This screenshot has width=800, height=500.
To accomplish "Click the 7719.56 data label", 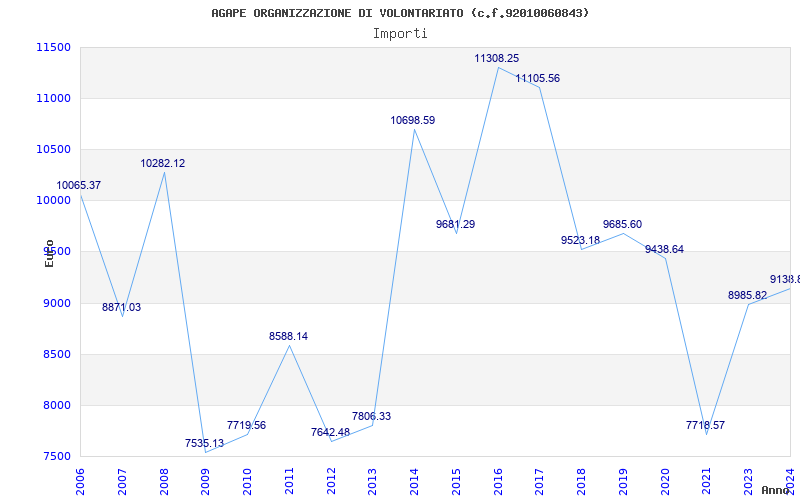I will [x=246, y=425].
